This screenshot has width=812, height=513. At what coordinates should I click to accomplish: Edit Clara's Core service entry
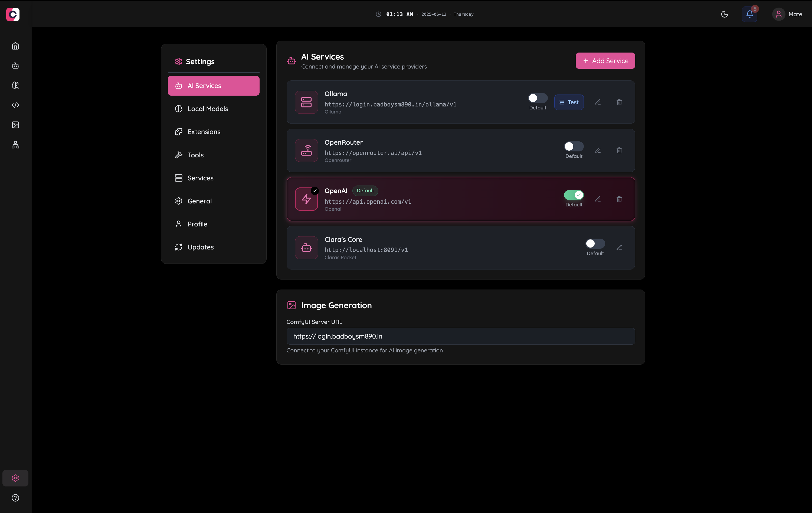coord(619,248)
